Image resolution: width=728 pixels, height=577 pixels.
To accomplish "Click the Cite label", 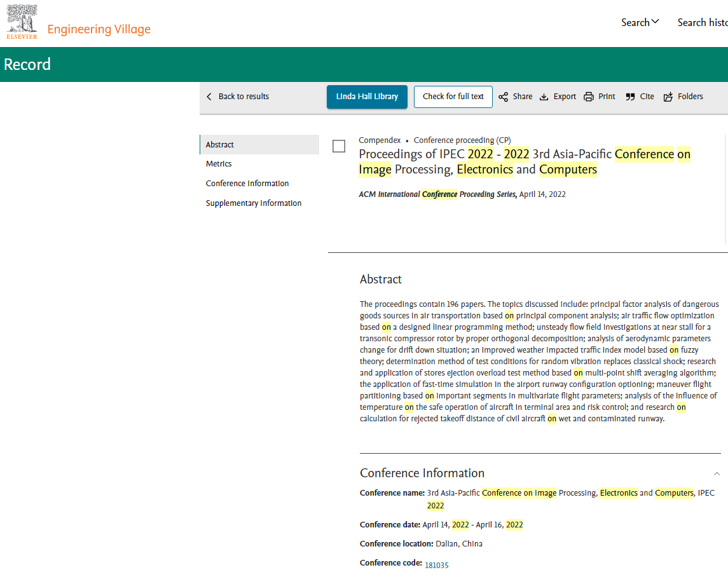I will pos(647,97).
